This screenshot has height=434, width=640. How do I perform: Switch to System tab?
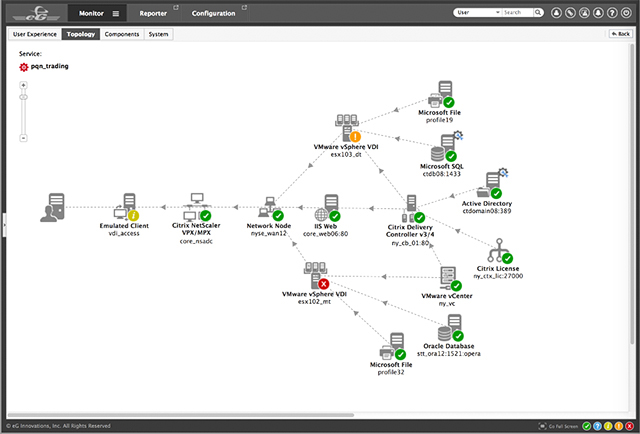pyautogui.click(x=158, y=34)
